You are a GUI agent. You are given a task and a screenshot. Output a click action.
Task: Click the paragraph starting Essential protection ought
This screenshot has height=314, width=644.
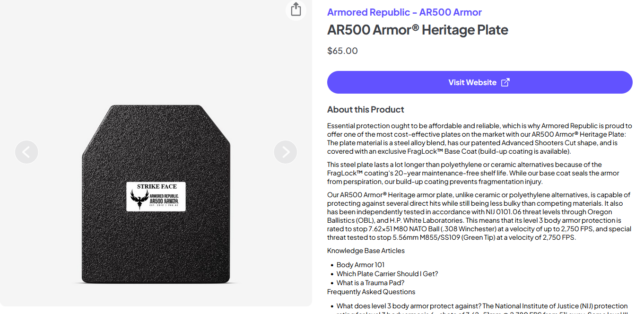[x=479, y=139]
